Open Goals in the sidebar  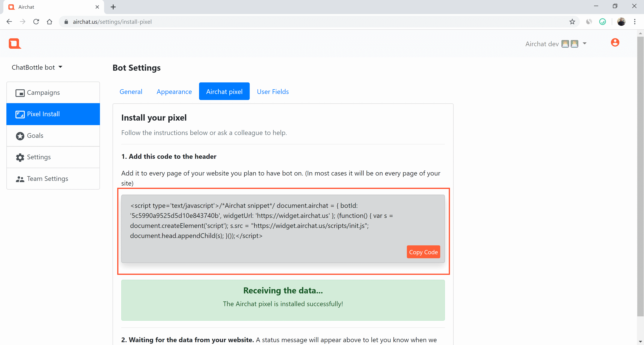tap(53, 135)
